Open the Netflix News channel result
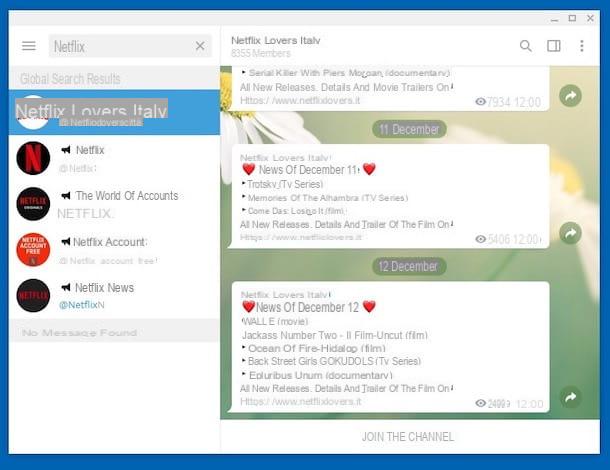The height and width of the screenshot is (470, 610). tap(114, 296)
